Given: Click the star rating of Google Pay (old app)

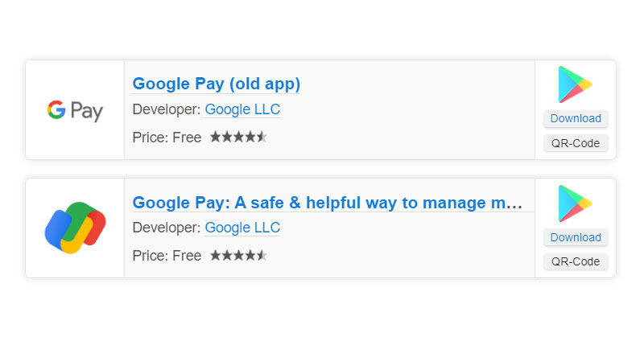Looking at the screenshot, I should click(238, 138).
